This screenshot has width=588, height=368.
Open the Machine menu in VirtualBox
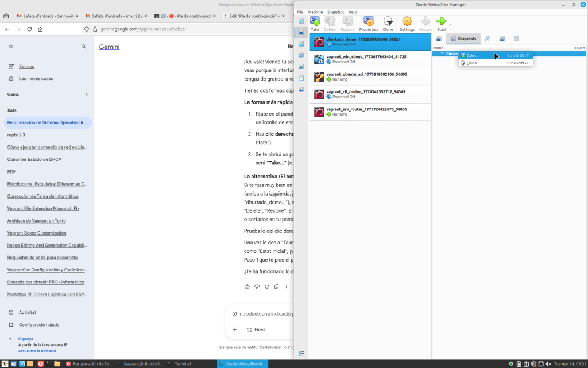[315, 12]
